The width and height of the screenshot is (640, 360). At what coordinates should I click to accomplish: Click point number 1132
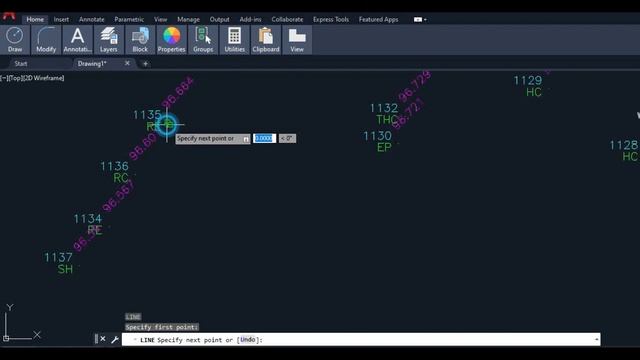click(x=384, y=108)
